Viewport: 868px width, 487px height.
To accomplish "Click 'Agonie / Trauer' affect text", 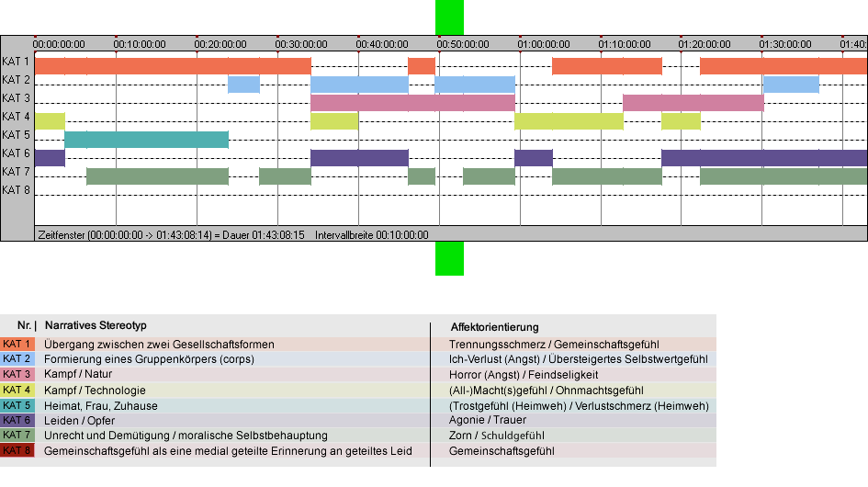I will 487,421.
